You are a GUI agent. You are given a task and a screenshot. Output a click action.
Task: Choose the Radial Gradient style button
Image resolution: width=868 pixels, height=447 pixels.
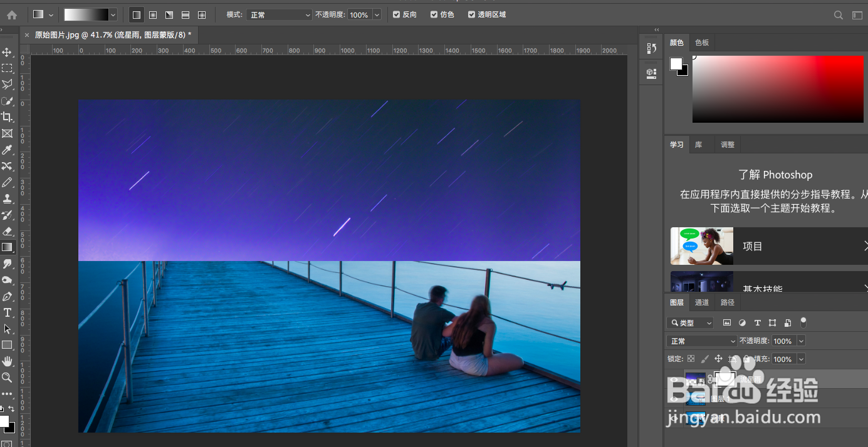[153, 14]
